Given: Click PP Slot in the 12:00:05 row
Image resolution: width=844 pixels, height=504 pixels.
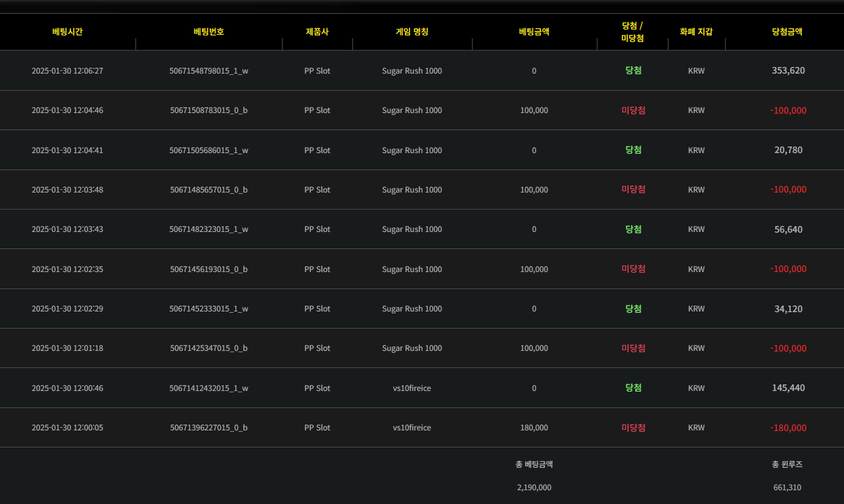Looking at the screenshot, I should tap(317, 428).
